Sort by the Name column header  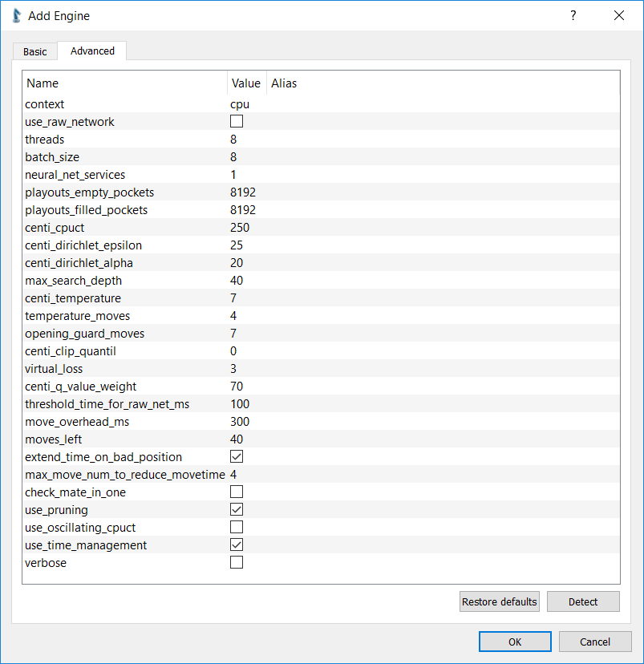(125, 83)
